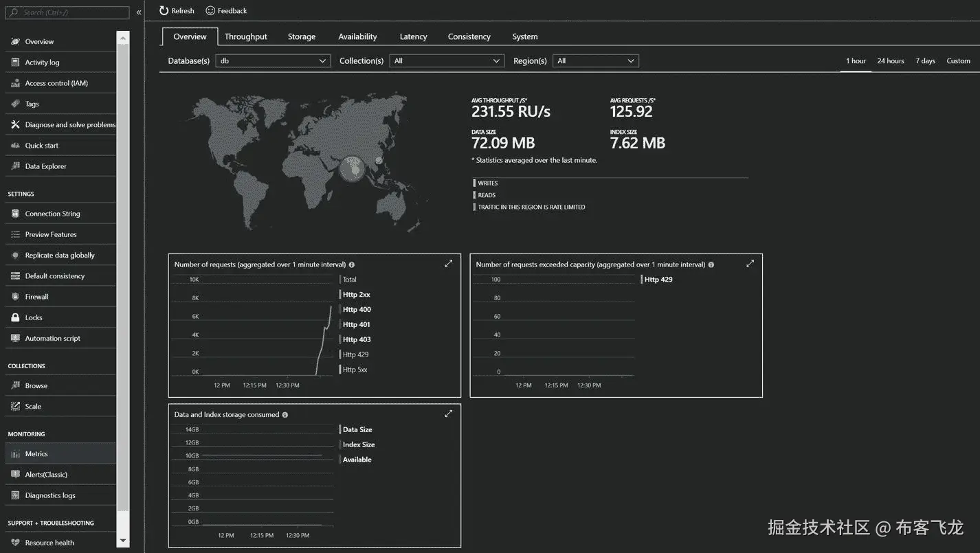Click the Refresh circular arrow icon
This screenshot has width=980, height=553.
click(164, 10)
